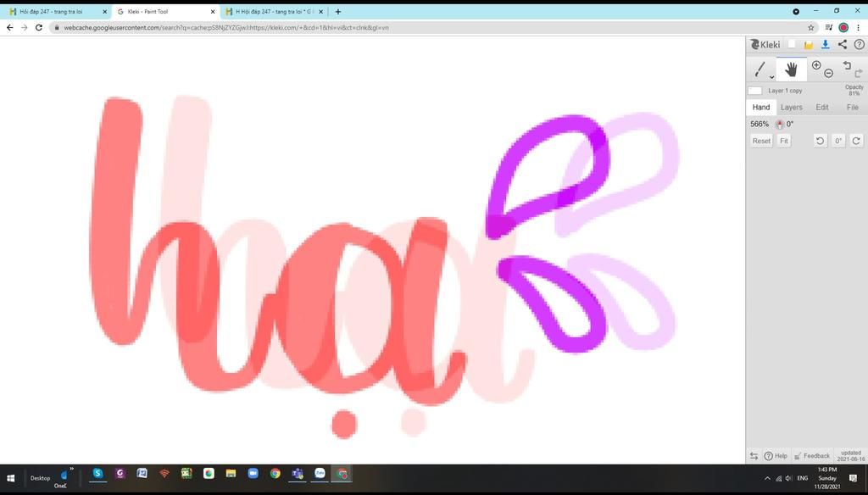Select the Hand tool

tap(792, 70)
